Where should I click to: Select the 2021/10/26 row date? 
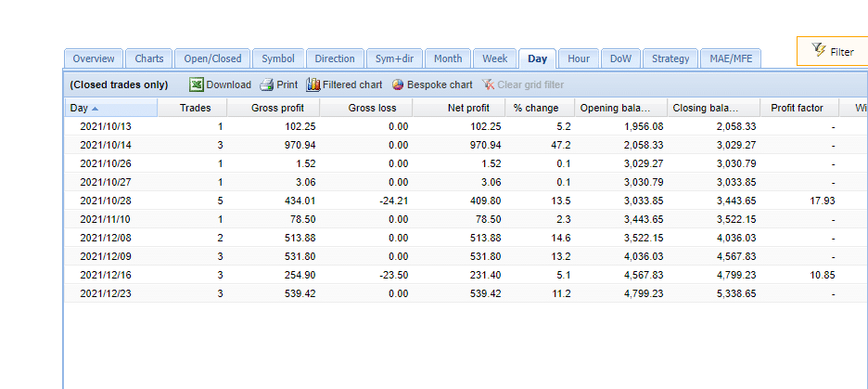tap(106, 163)
